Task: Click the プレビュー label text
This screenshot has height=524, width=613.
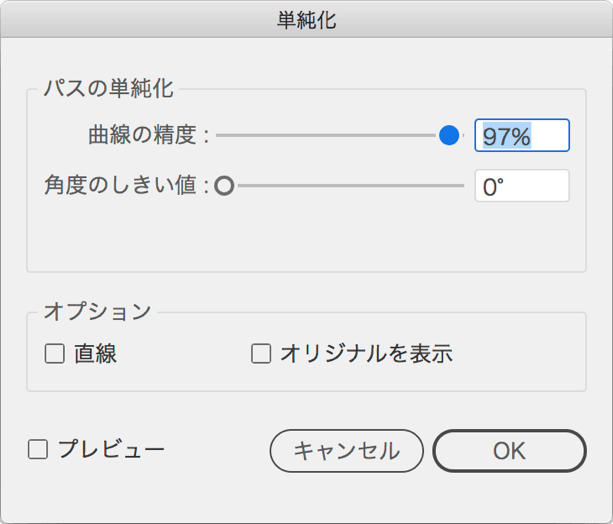Action: [x=111, y=449]
